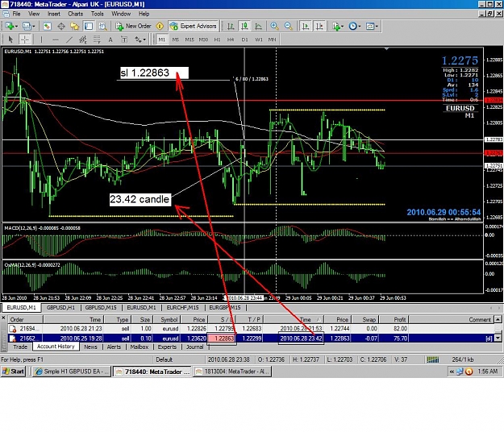Switch timeframe to MN
This screenshot has height=432, width=504.
[x=272, y=39]
